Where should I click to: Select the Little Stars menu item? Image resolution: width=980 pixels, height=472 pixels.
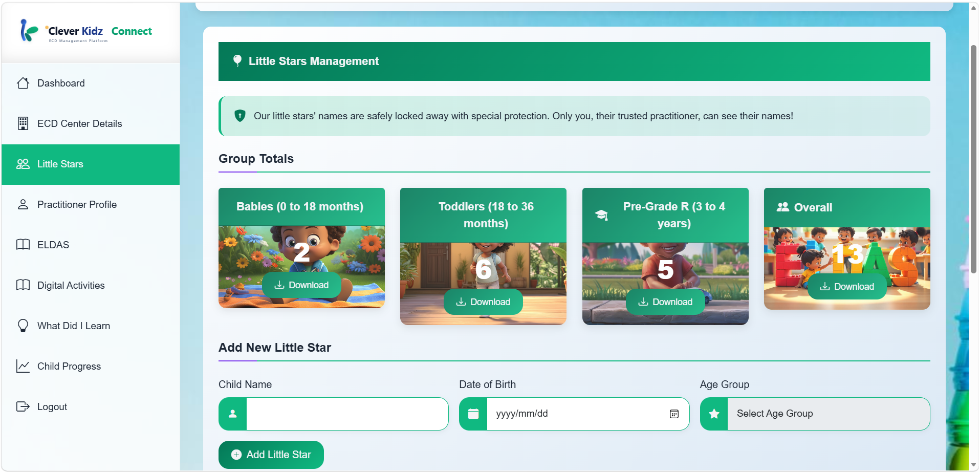click(x=91, y=164)
